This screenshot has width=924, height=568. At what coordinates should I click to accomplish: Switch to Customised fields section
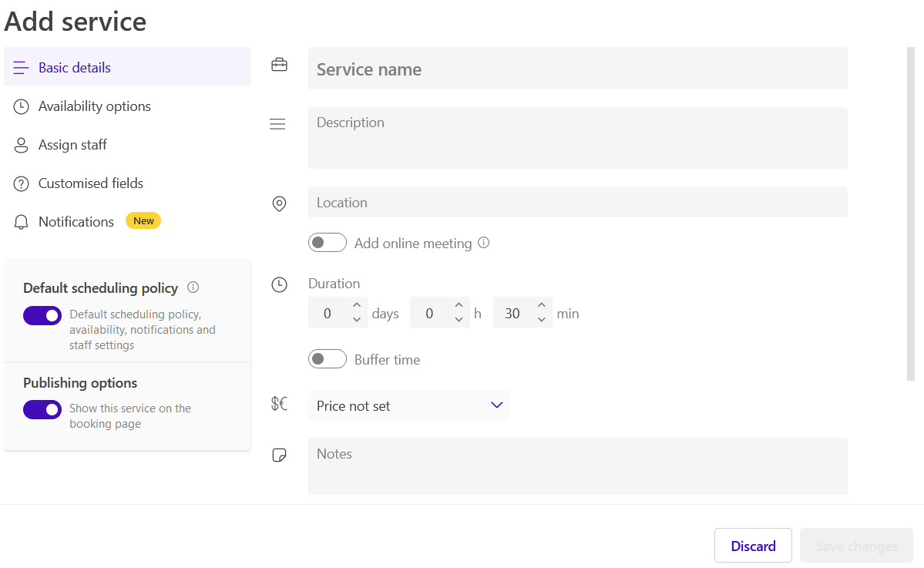tap(90, 183)
